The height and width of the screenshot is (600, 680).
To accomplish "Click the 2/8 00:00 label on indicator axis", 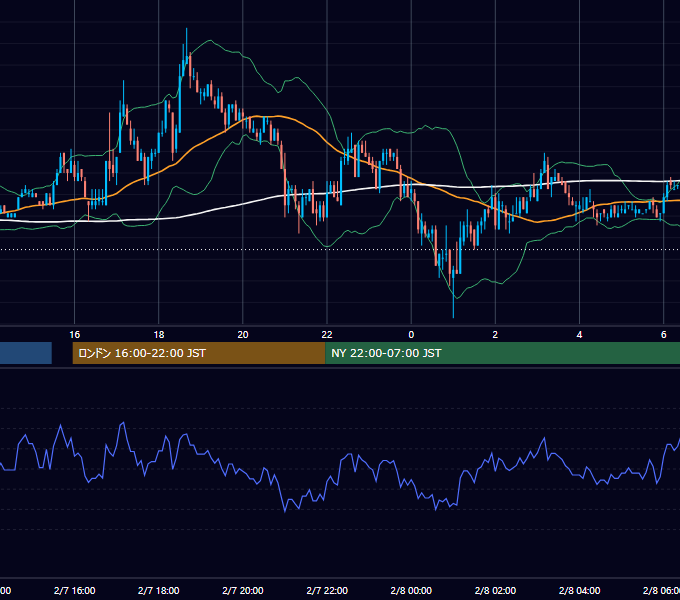I will 411,590.
